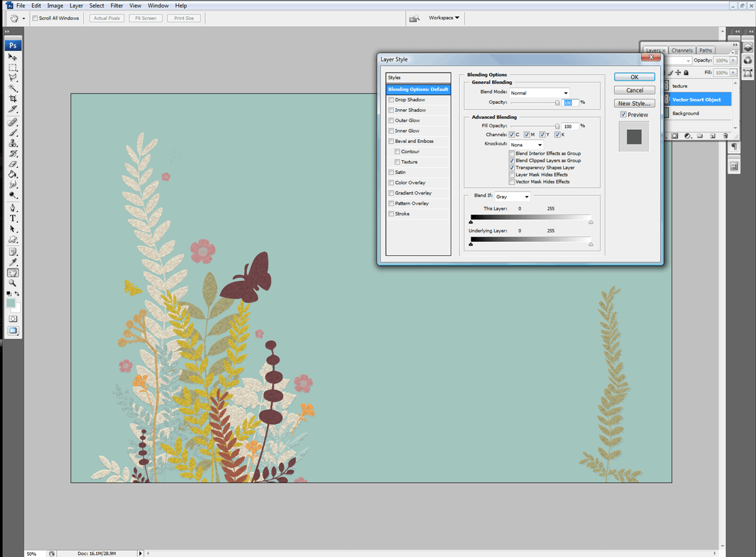Viewport: 756px width, 557px height.
Task: Pick the Horizontal Type tool
Action: (13, 219)
